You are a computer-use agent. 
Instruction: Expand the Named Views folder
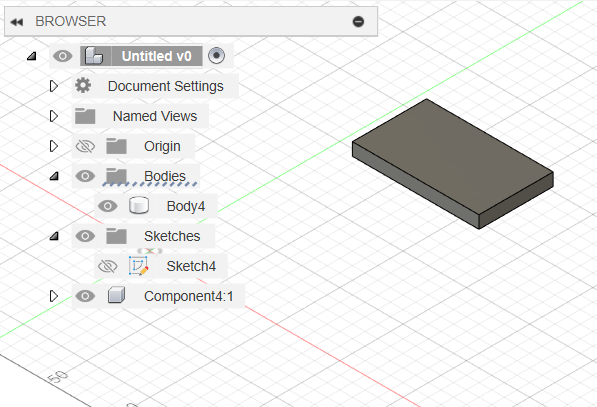tap(54, 116)
